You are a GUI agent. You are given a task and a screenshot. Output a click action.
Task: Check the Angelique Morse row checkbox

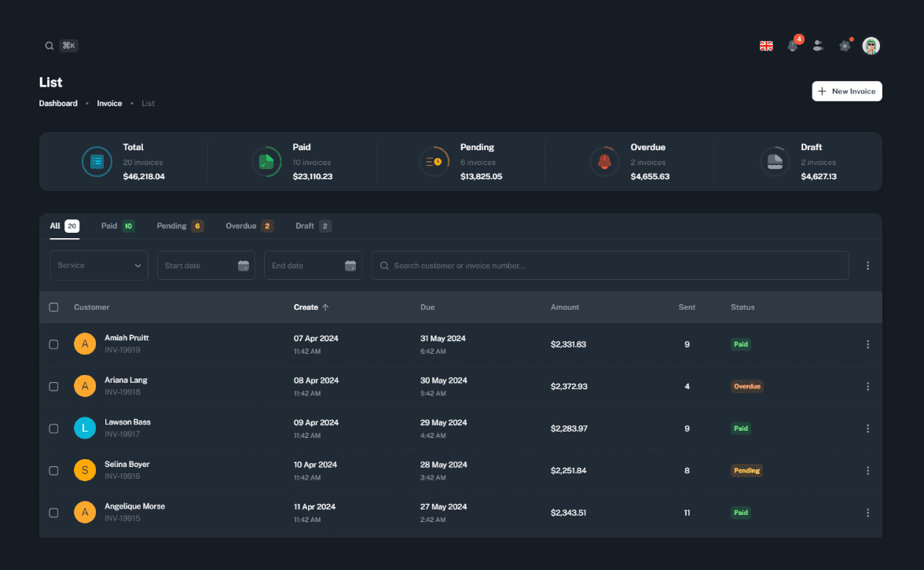(53, 513)
